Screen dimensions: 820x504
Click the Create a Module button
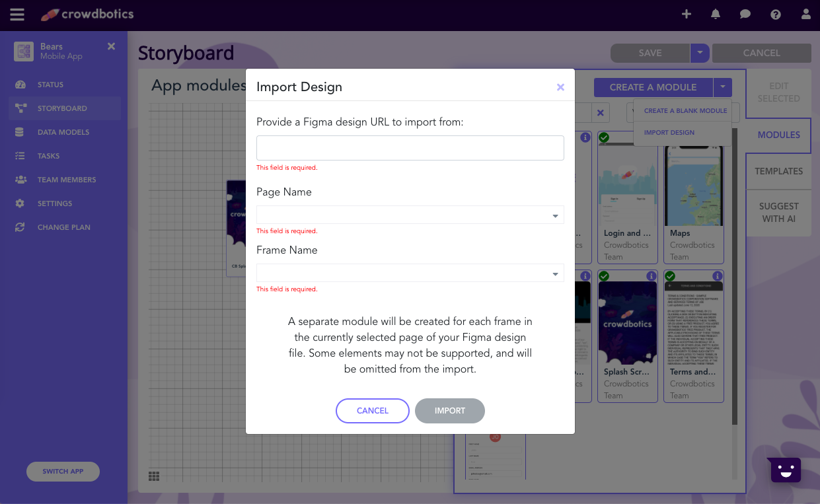coord(653,87)
